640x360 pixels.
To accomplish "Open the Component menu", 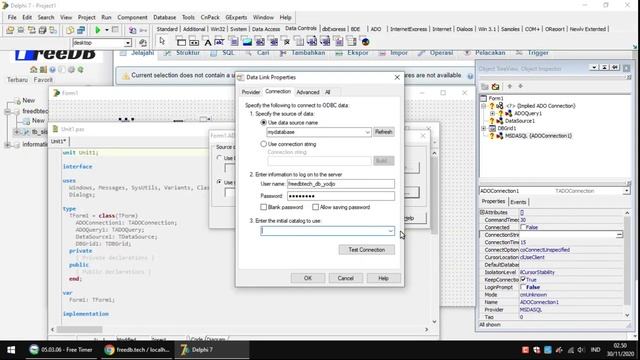I will 132,18.
